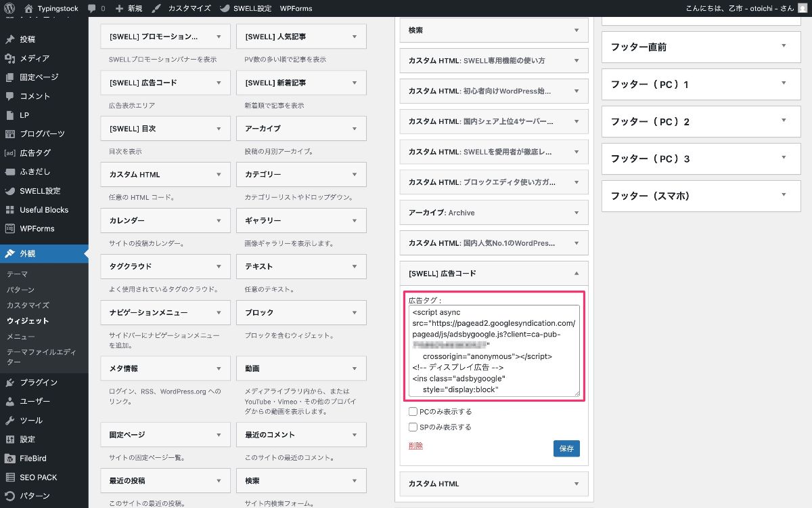Click the ユーザー person icon

(x=9, y=402)
